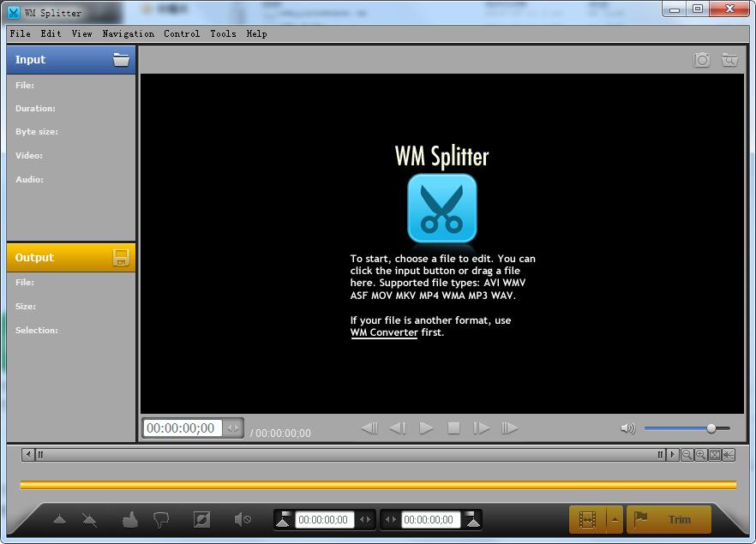Click the invert selection icon

coord(202,519)
